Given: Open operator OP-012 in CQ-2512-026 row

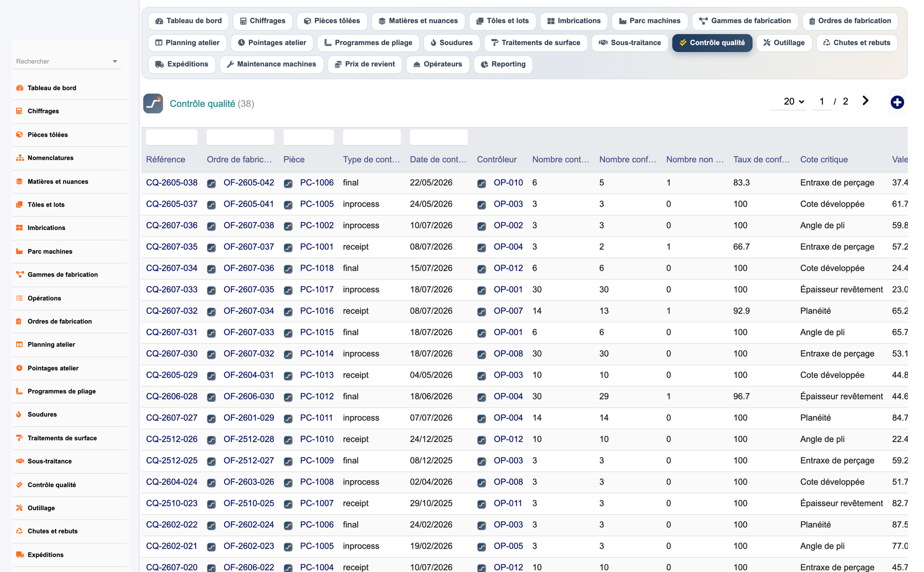Looking at the screenshot, I should (x=508, y=439).
